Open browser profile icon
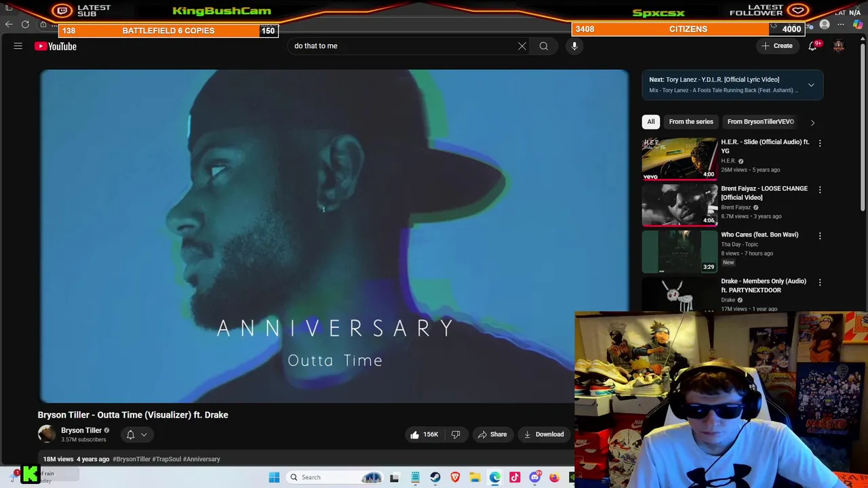The image size is (868, 488). coord(825,25)
